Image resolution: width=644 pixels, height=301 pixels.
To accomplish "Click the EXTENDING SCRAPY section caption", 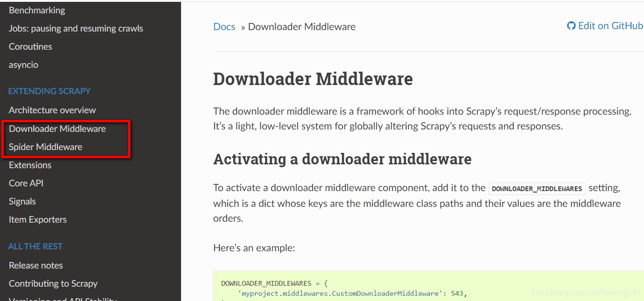I will tap(49, 91).
